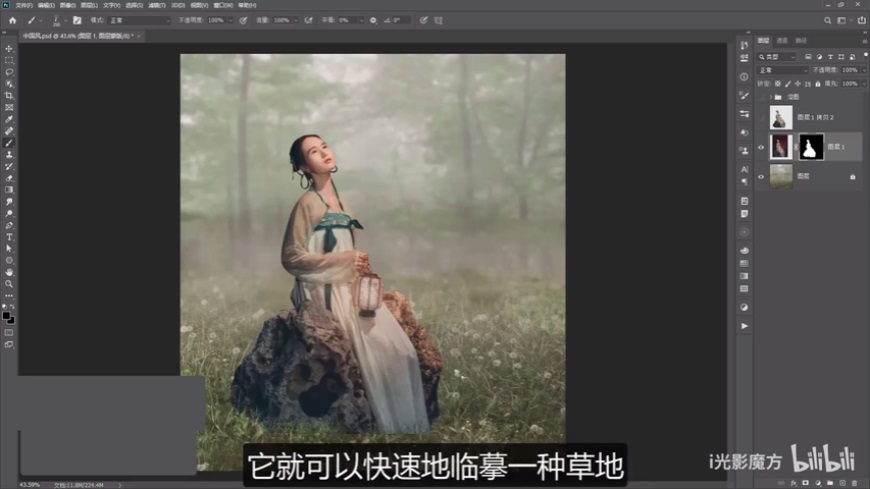Open the brush blend mode dropdown
Screen dimensions: 870x489
coord(139,20)
